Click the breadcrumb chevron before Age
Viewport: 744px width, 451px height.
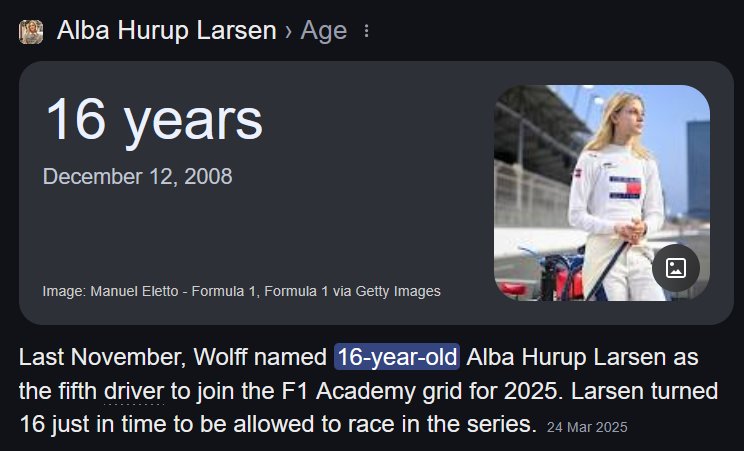288,31
